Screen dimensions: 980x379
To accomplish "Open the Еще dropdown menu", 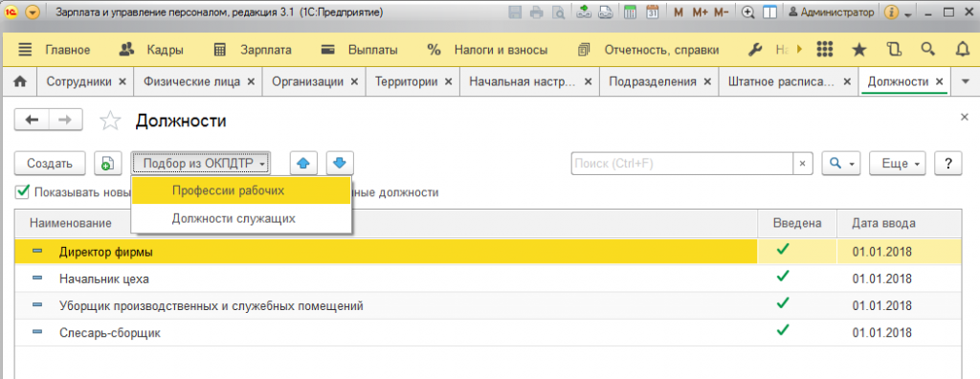I will tap(898, 164).
